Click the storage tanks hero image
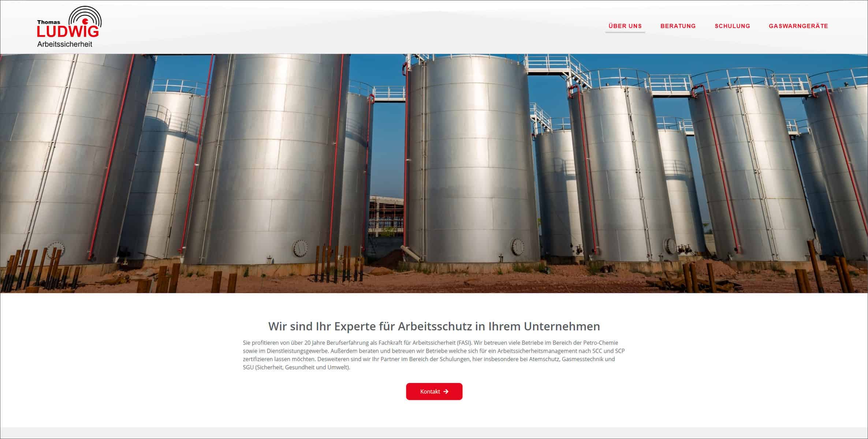868x439 pixels. tap(434, 173)
